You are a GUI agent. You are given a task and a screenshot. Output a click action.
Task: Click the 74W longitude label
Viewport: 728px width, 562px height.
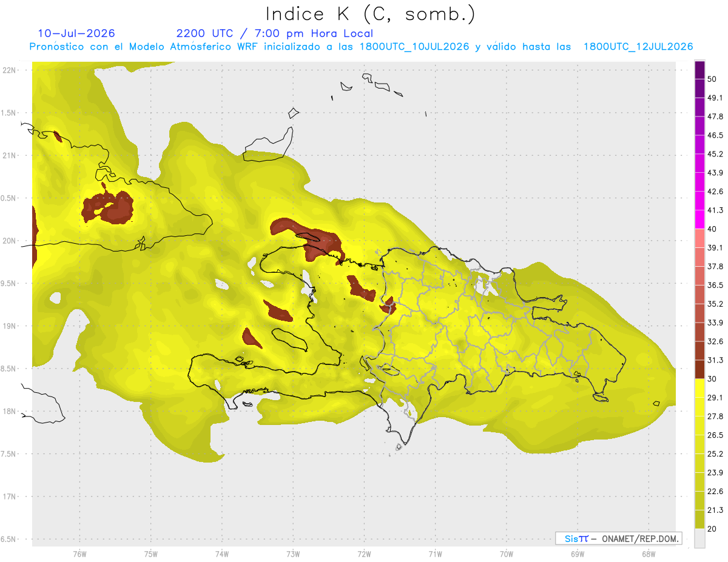click(221, 554)
